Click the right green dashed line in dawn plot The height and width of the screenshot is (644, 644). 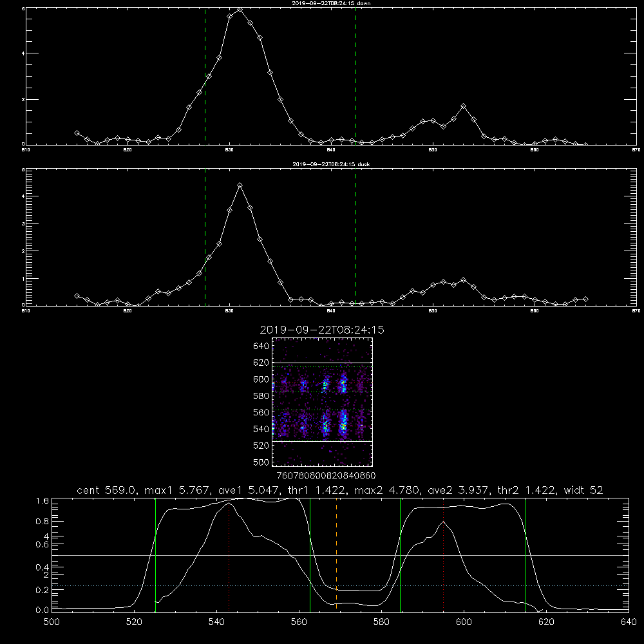point(355,76)
